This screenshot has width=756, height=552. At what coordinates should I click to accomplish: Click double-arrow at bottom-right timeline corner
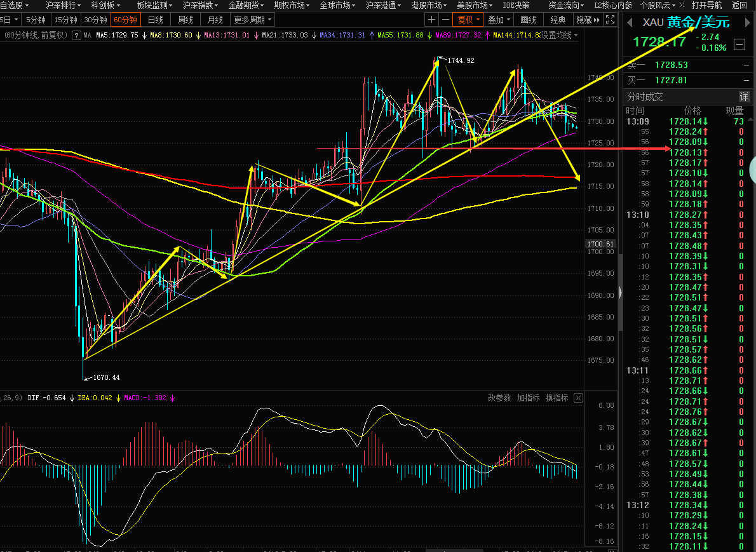(612, 549)
